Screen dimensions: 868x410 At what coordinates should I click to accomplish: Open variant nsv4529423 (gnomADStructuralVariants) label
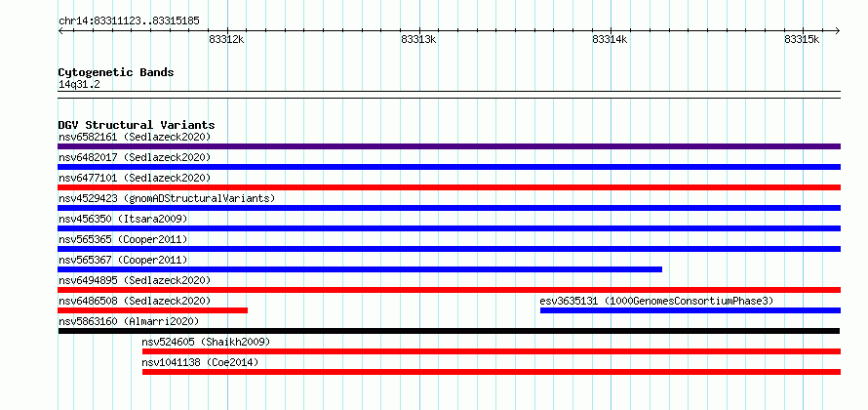click(x=167, y=198)
